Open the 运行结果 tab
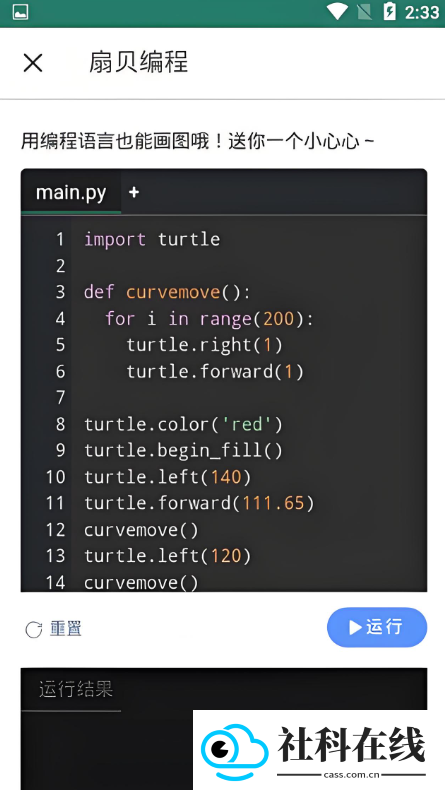The height and width of the screenshot is (790, 445). point(76,689)
